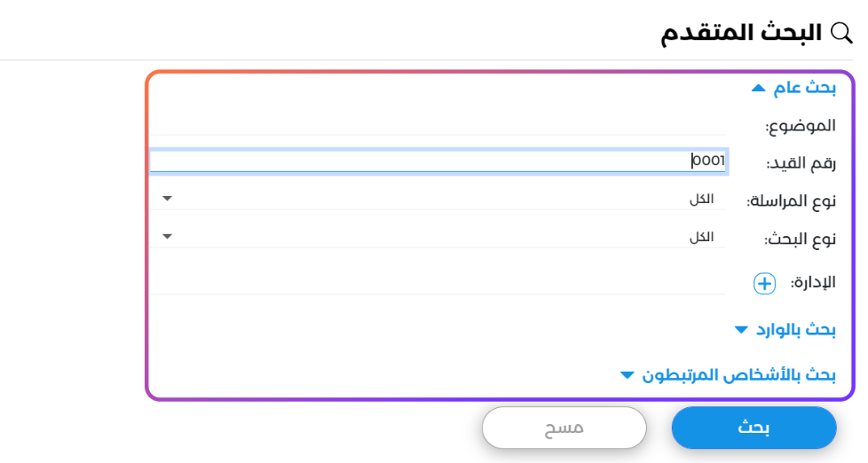The width and height of the screenshot is (868, 463).
Task: Expand بحث بالأشخاص المرتبطون using its arrow
Action: 627,375
